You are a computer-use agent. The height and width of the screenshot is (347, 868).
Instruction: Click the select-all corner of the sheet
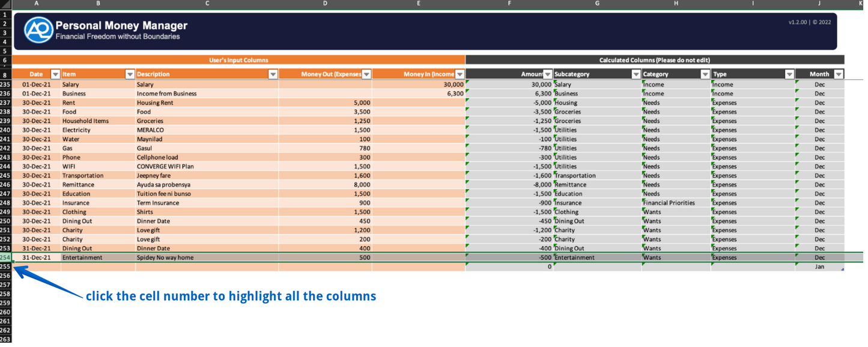tap(5, 4)
